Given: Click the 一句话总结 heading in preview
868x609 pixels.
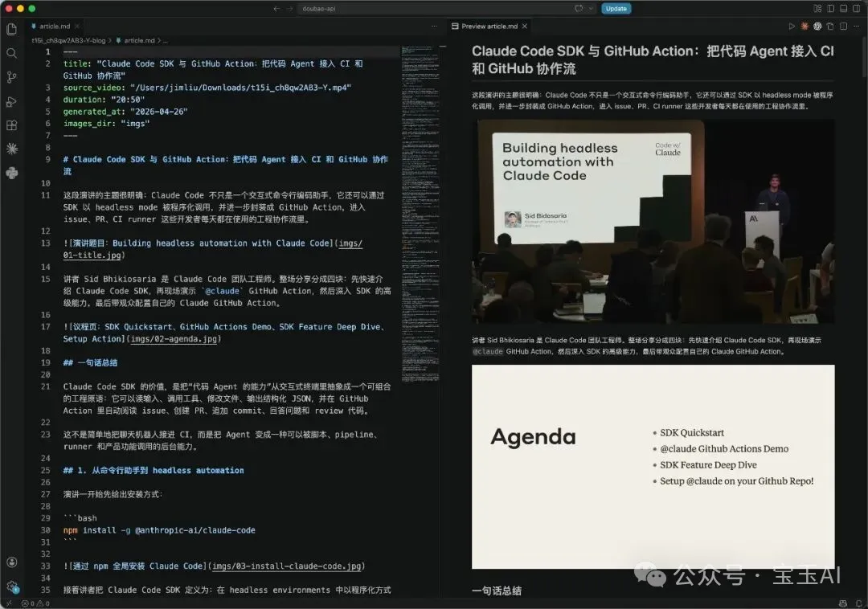Looking at the screenshot, I should coord(497,591).
